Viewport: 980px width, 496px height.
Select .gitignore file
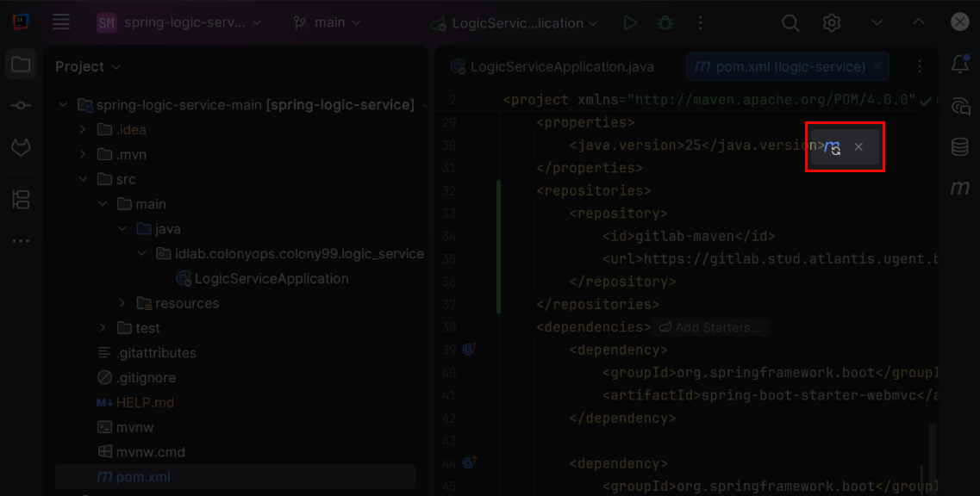pyautogui.click(x=137, y=378)
